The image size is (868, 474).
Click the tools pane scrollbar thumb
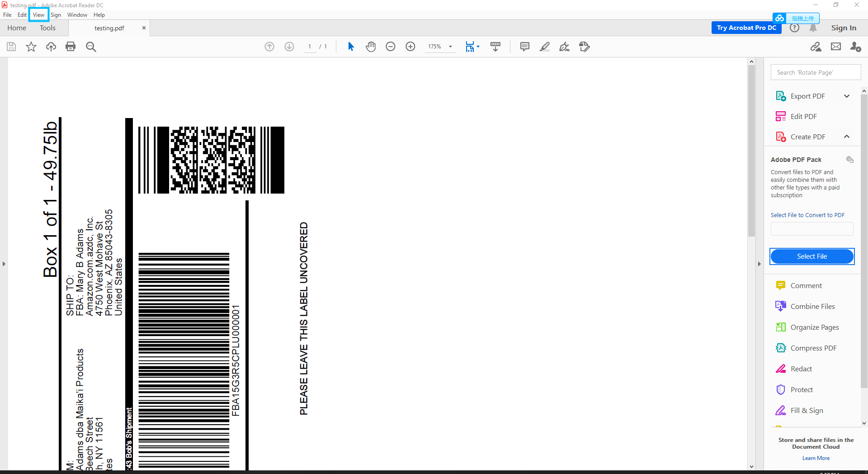[864, 241]
